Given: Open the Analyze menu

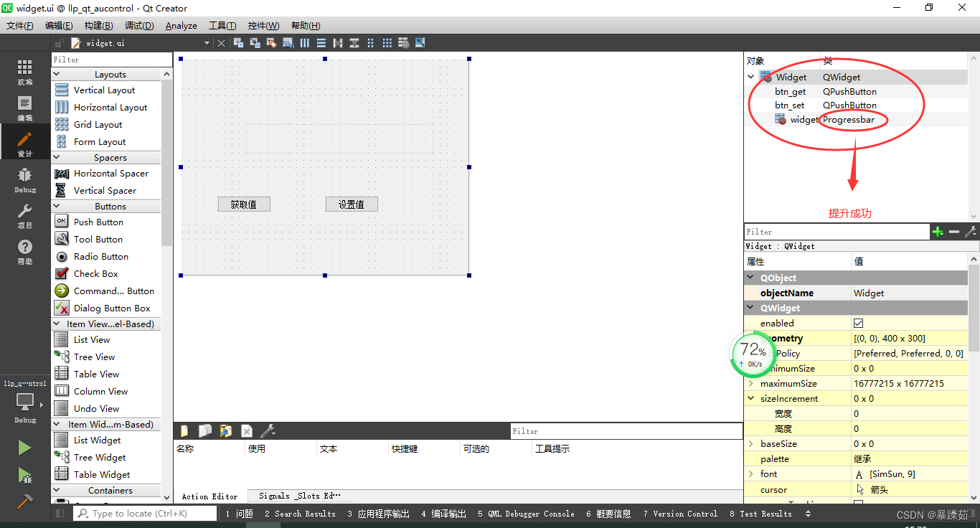Looking at the screenshot, I should 182,25.
